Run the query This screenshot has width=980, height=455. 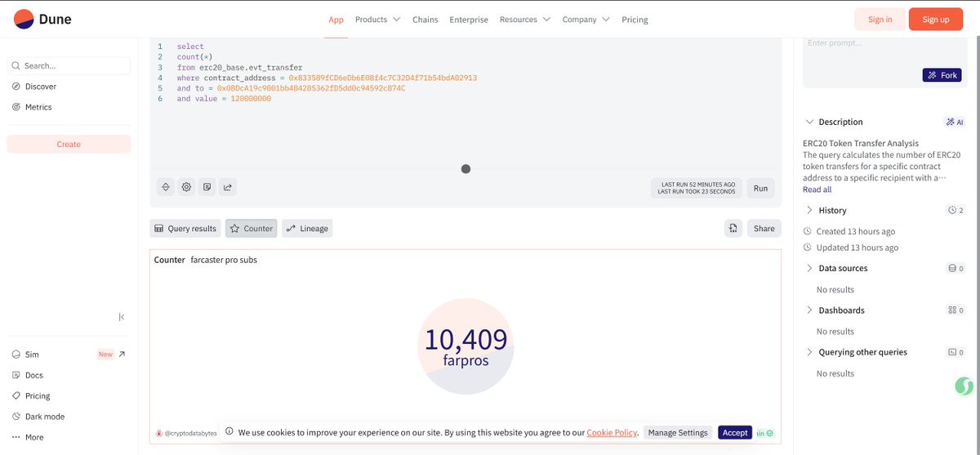pos(760,188)
